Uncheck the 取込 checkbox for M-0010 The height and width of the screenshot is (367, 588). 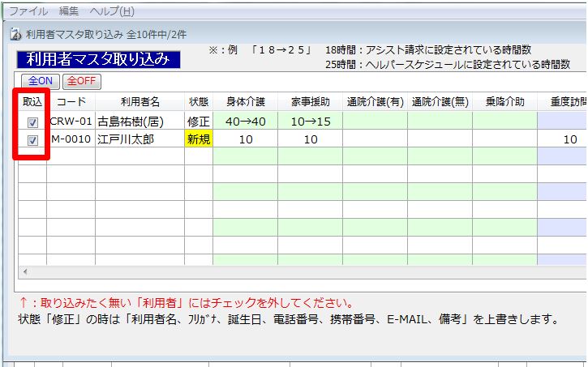[x=32, y=139]
